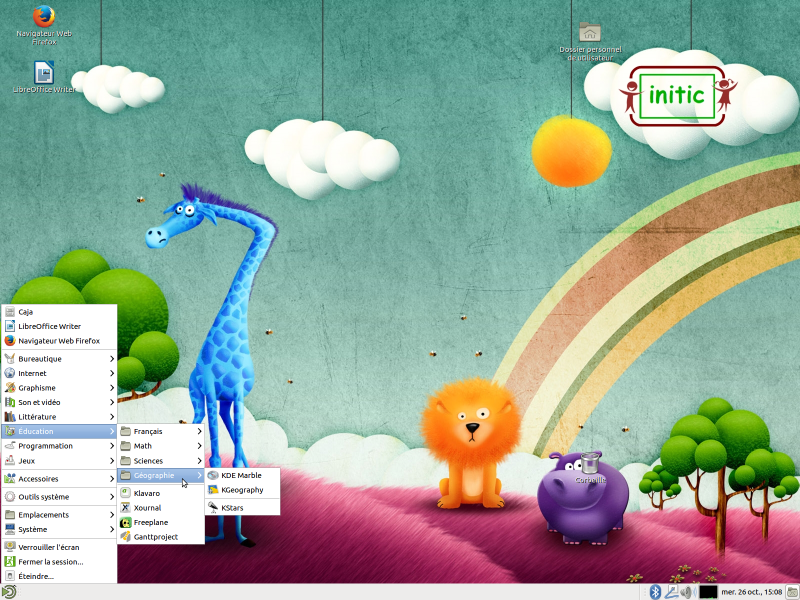
Task: Open Firefox desktop shortcut icon
Action: click(x=44, y=16)
